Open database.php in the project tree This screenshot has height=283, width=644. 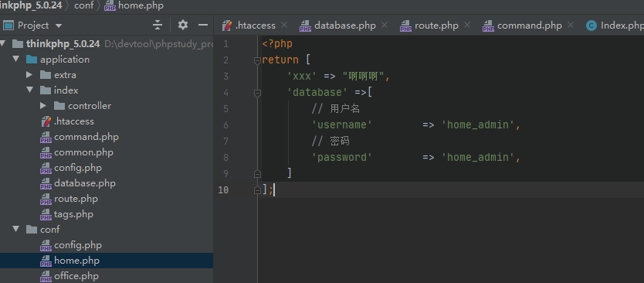(85, 183)
